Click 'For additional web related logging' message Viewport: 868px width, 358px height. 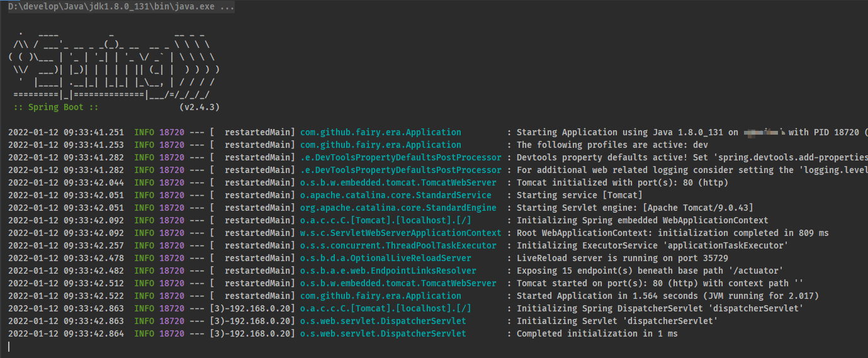[692, 170]
